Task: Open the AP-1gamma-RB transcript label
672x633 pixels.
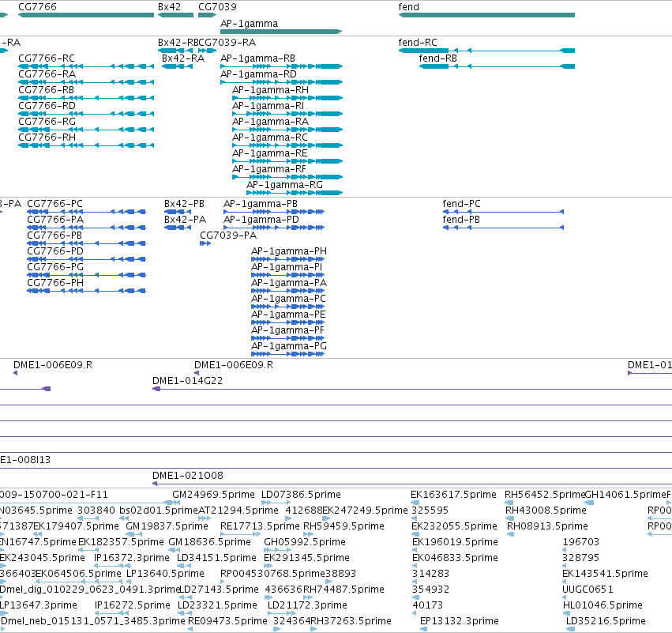Action: (257, 58)
